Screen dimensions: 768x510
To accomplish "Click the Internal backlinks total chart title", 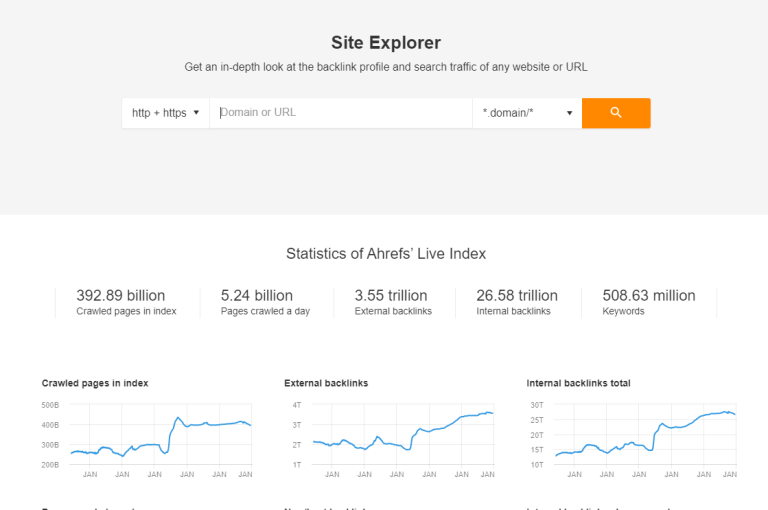I will point(578,383).
